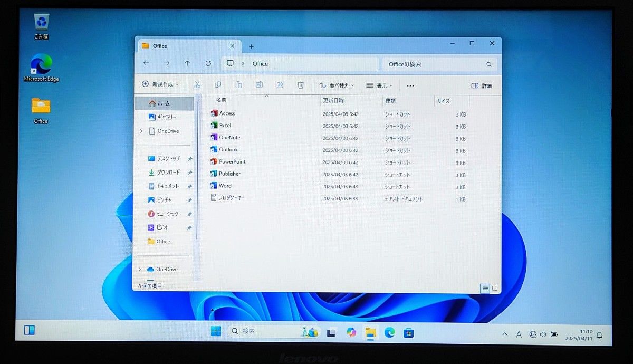
Task: Expand the bottom OneDrive cloud node
Action: 140,269
